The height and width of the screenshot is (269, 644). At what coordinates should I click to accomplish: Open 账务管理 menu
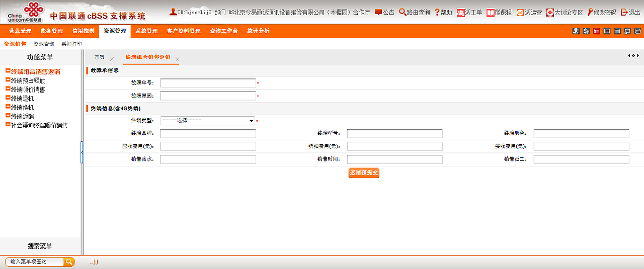pyautogui.click(x=52, y=31)
